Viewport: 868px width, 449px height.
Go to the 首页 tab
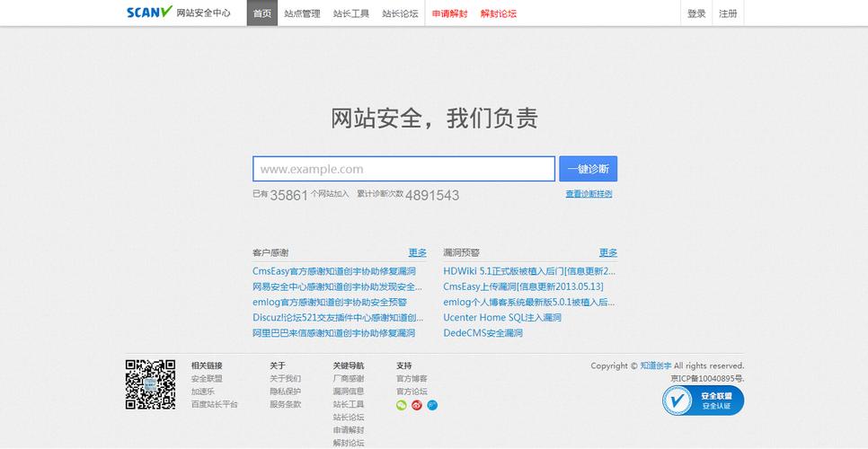(x=262, y=13)
